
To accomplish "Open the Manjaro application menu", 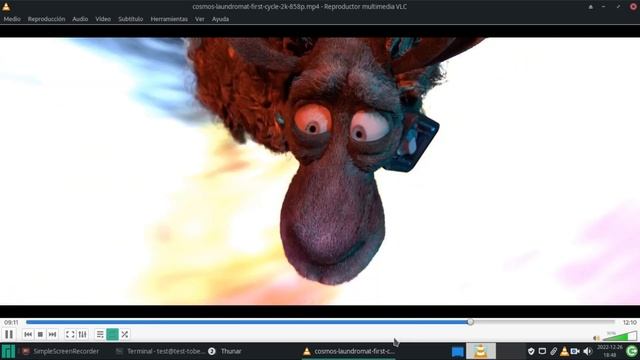I will (x=8, y=351).
